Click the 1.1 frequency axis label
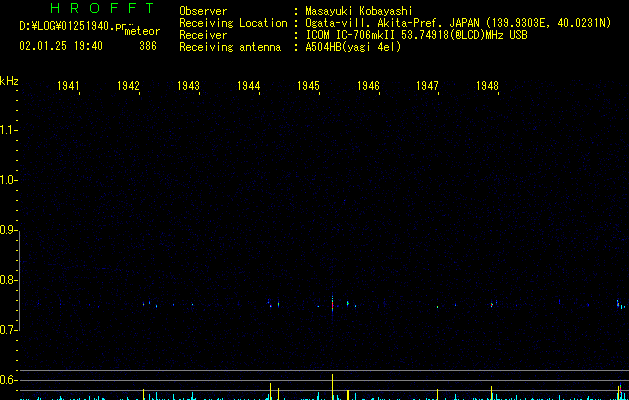The width and height of the screenshot is (629, 400). (x=8, y=130)
